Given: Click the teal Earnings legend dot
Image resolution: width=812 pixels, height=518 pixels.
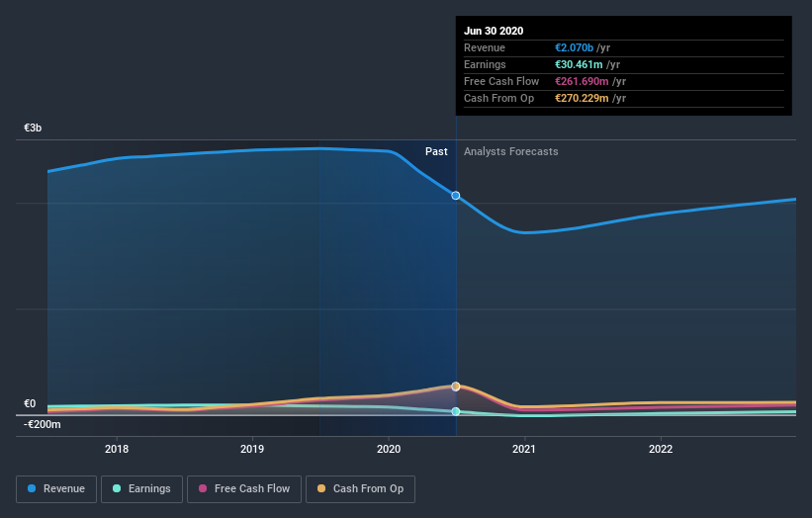Looking at the screenshot, I should click(117, 488).
